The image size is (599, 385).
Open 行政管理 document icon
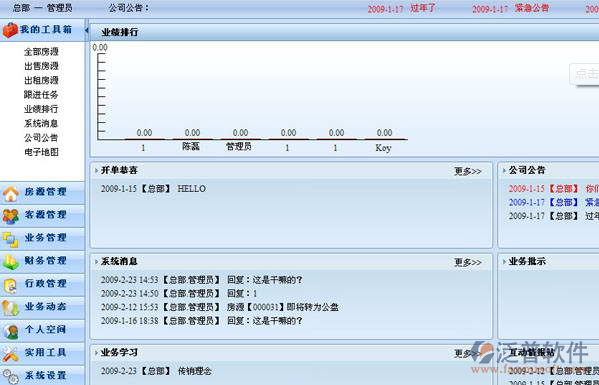click(11, 286)
